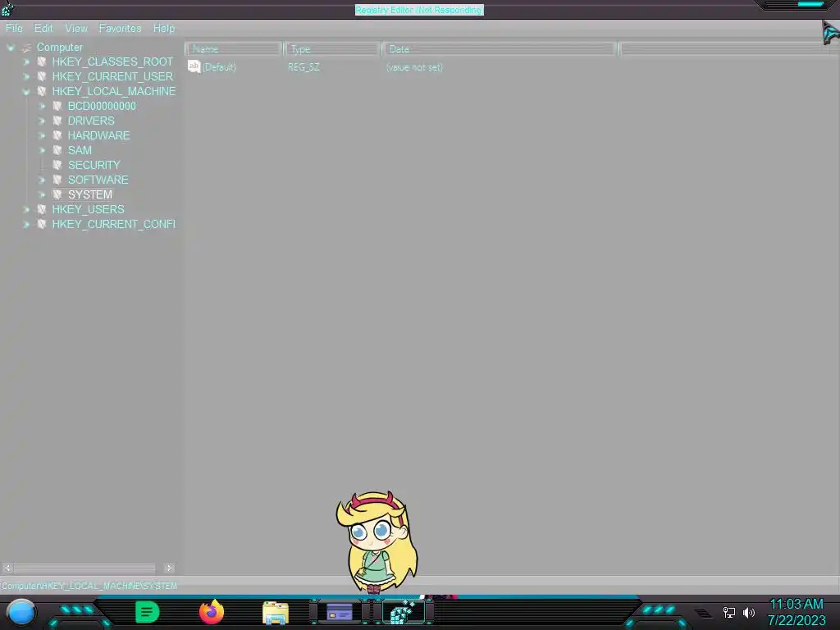Viewport: 840px width, 630px height.
Task: Click the HARDWARE key icon
Action: tap(57, 135)
